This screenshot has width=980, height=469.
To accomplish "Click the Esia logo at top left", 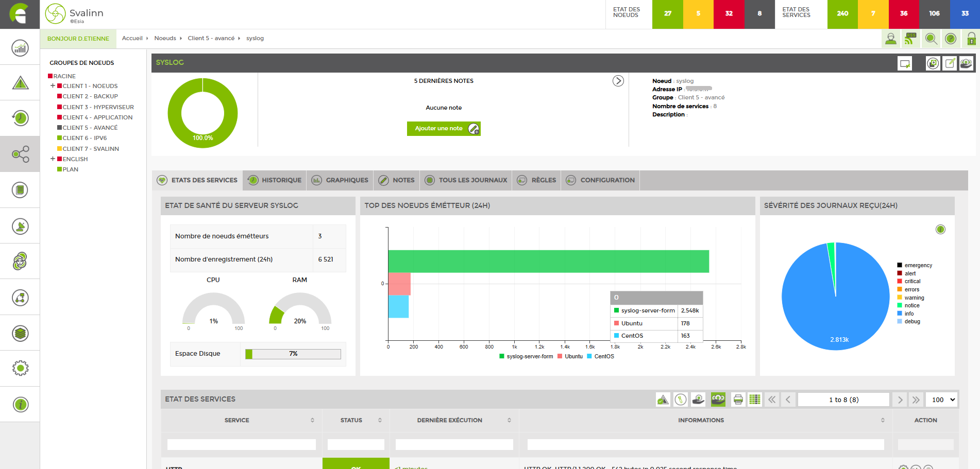I will [x=20, y=14].
